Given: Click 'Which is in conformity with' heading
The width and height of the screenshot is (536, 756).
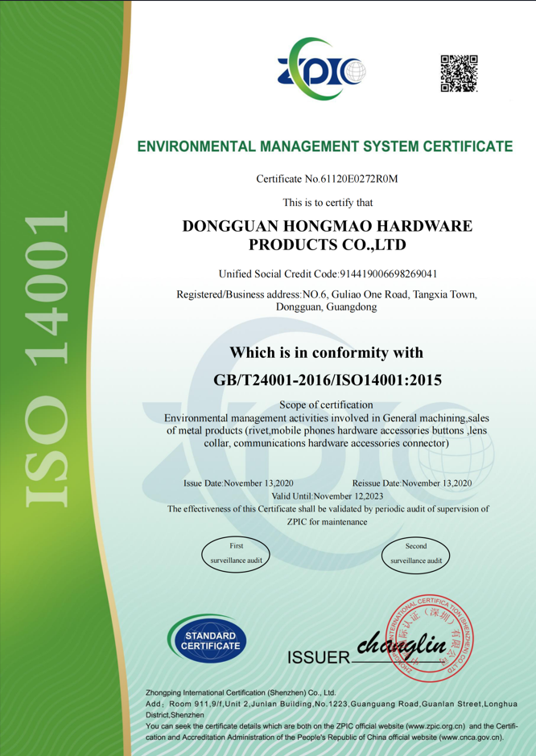Looking at the screenshot, I should click(327, 352).
